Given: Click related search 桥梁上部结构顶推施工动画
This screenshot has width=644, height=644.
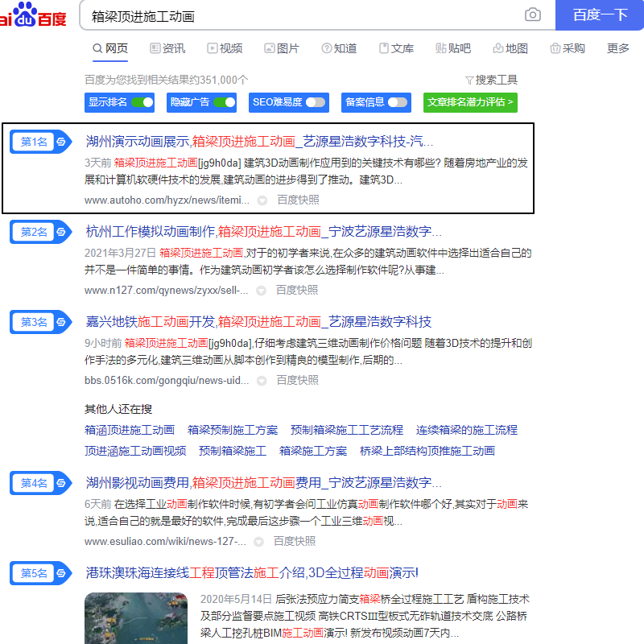Looking at the screenshot, I should coord(427,451).
